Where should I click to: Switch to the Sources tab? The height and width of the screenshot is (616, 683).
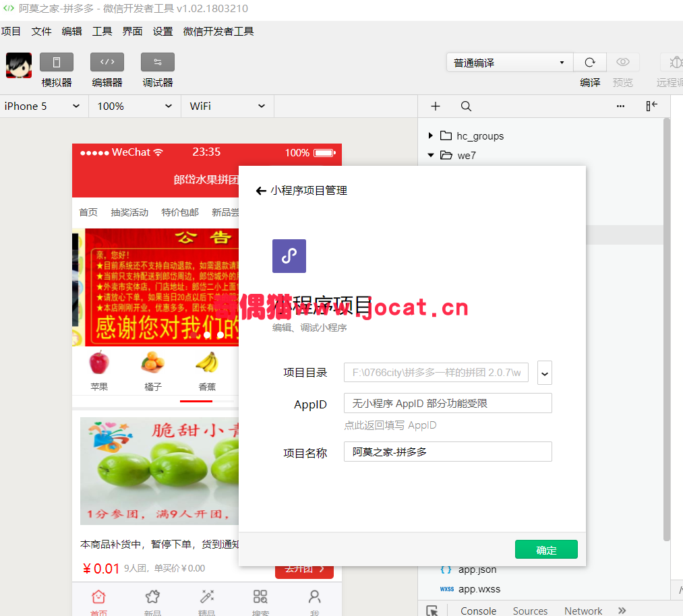[x=530, y=611]
